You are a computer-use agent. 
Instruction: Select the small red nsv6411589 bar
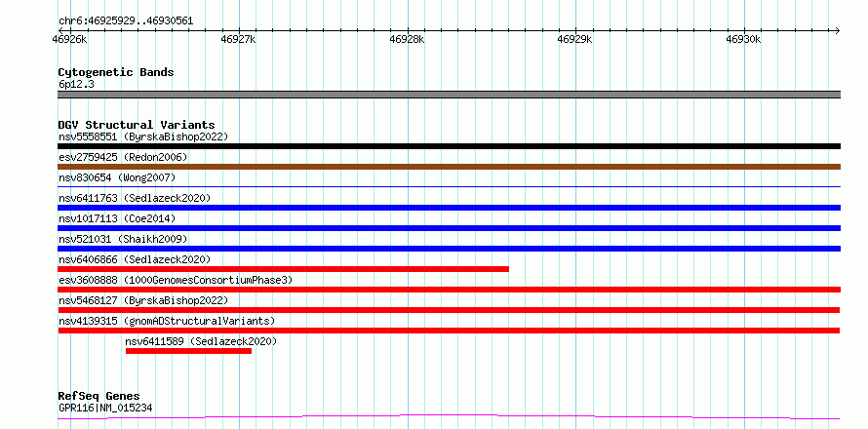coord(189,351)
